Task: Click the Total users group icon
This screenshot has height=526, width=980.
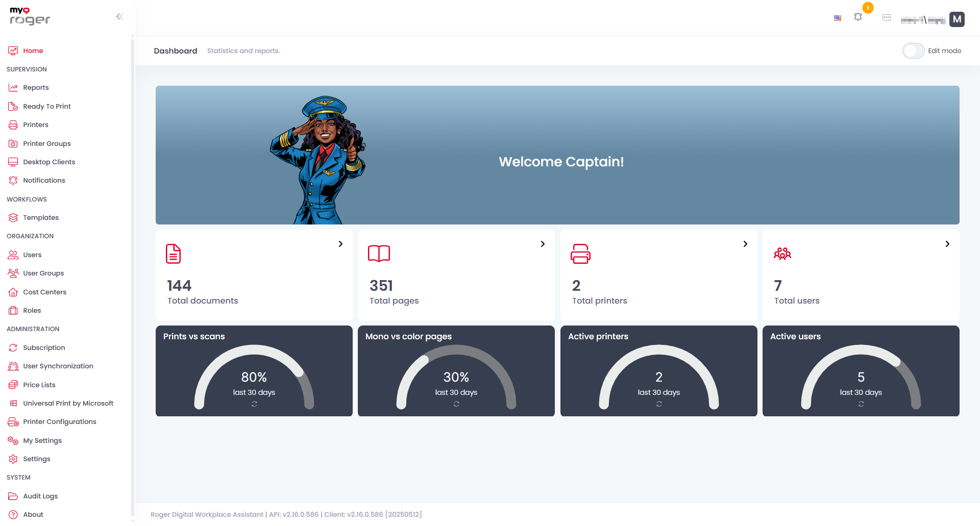Action: [782, 254]
